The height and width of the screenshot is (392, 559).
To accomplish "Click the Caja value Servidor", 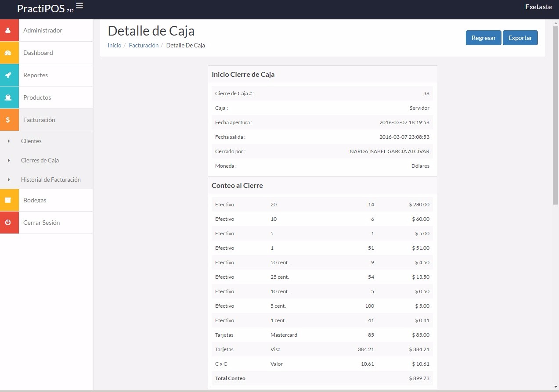I will [x=419, y=108].
